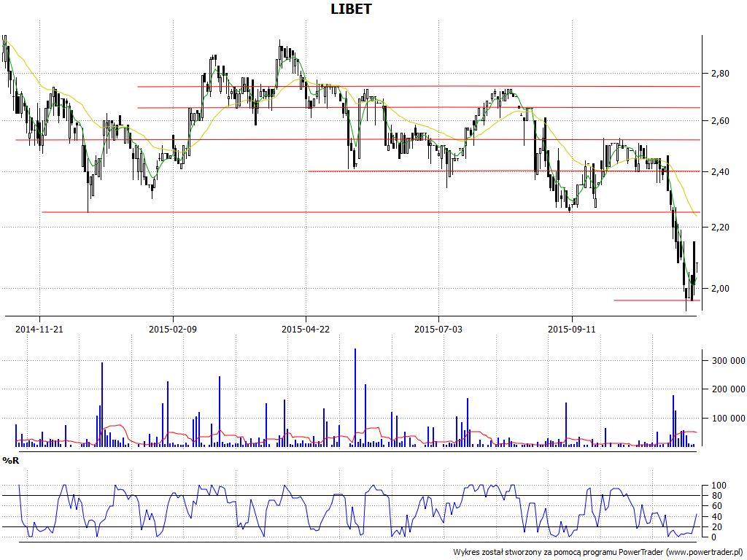
Task: Click the 80 level on %R axis
Action: 716,496
